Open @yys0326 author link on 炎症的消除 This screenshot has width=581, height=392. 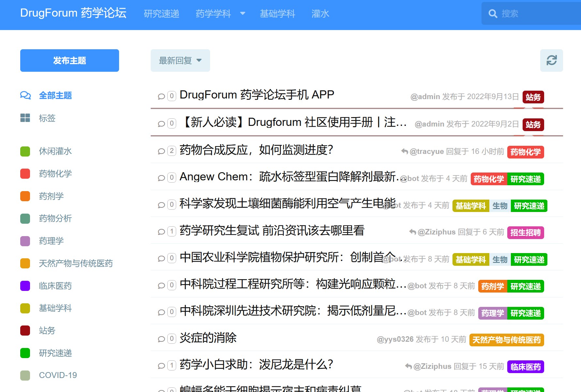tap(395, 339)
